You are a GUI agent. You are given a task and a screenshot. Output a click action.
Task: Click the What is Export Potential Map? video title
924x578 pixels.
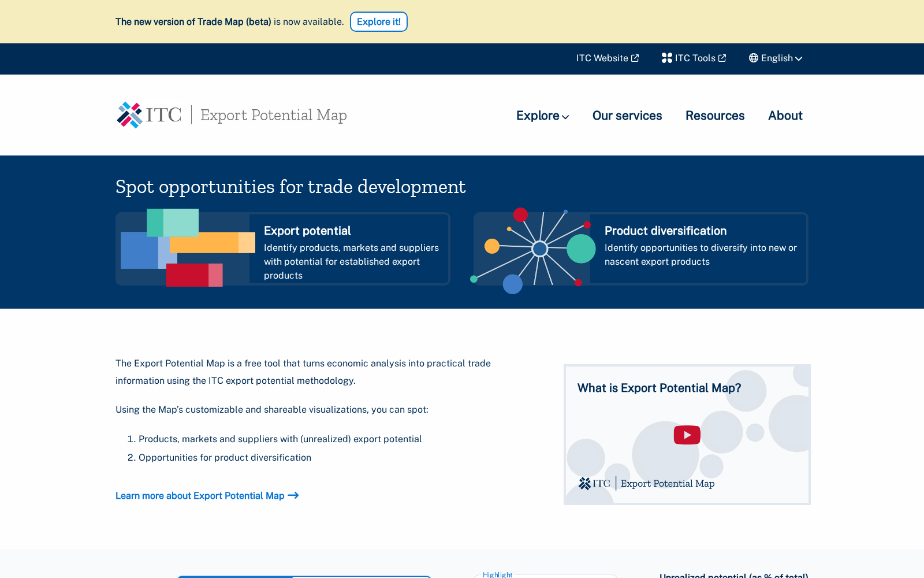(x=659, y=388)
